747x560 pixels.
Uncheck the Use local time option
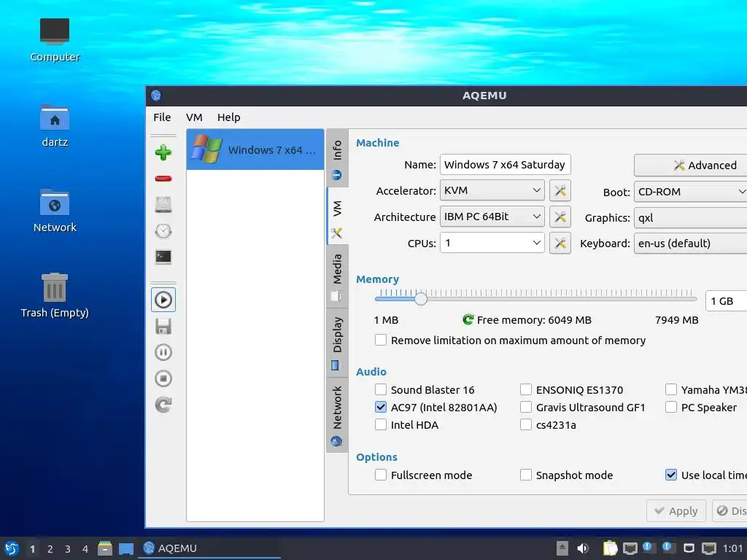(671, 475)
